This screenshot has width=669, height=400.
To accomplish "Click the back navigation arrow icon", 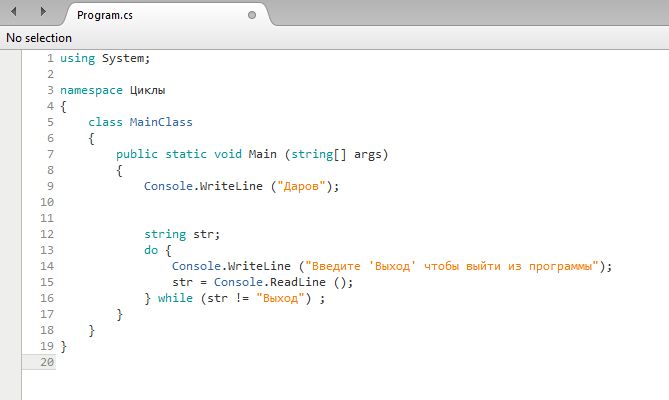I will click(x=14, y=11).
